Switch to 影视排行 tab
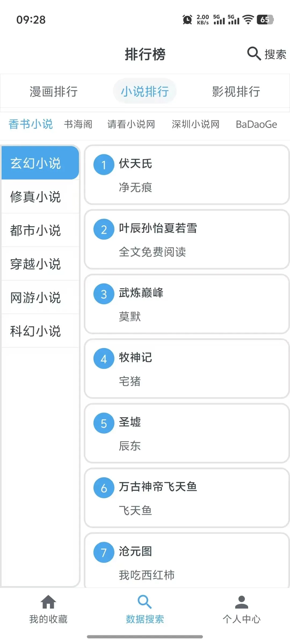Image resolution: width=290 pixels, height=644 pixels. [236, 92]
